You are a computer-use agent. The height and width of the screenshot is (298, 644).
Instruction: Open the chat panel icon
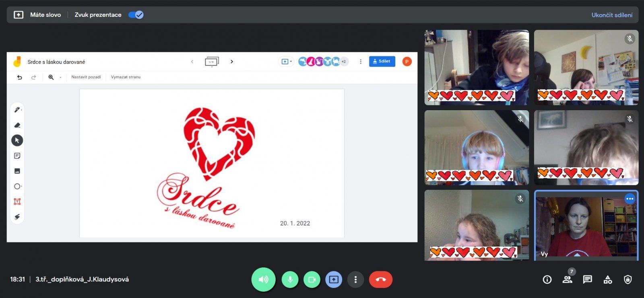(587, 280)
